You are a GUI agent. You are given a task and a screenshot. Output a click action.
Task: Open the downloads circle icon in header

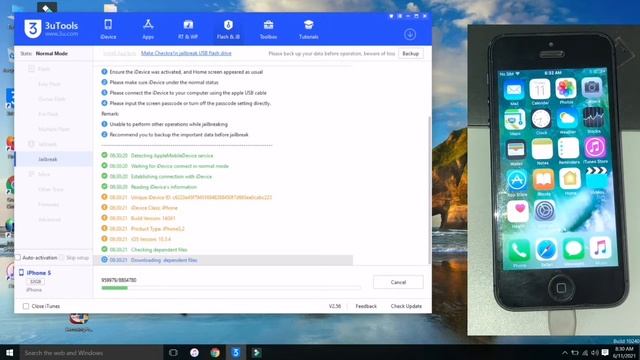click(x=410, y=34)
